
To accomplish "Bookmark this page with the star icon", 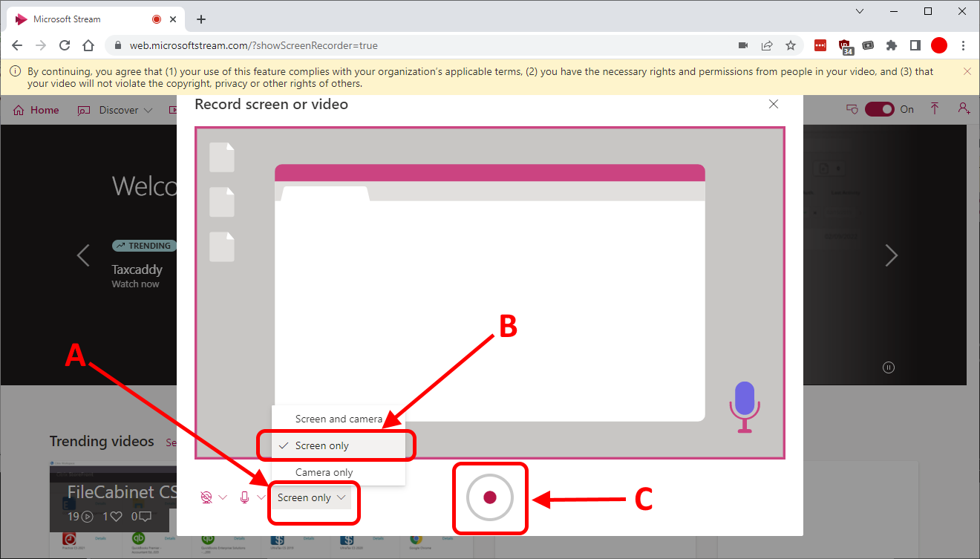I will [x=791, y=45].
